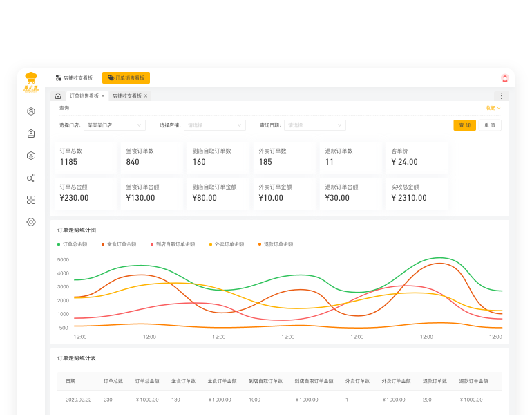Click the 重置 reset button
The image size is (532, 415).
click(x=490, y=125)
